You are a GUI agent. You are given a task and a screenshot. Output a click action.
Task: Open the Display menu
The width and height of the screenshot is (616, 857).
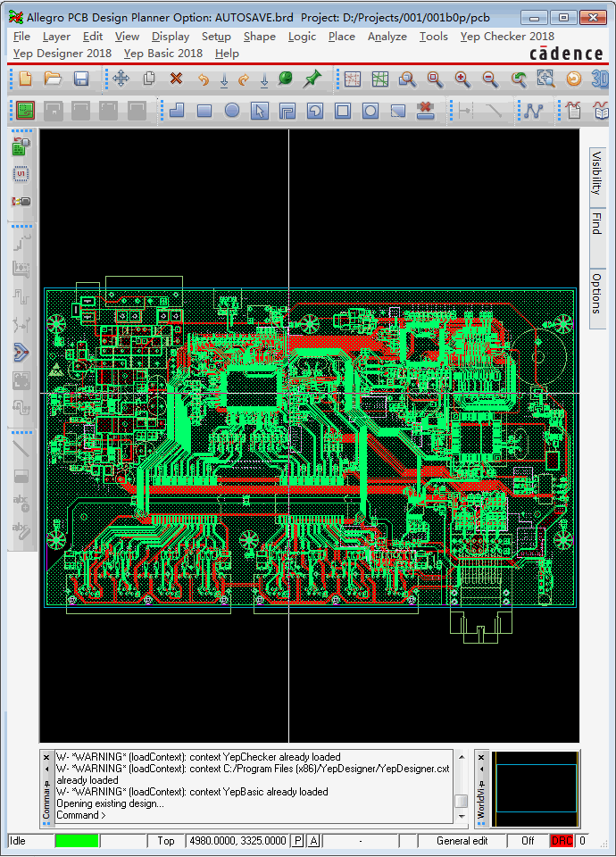[171, 37]
